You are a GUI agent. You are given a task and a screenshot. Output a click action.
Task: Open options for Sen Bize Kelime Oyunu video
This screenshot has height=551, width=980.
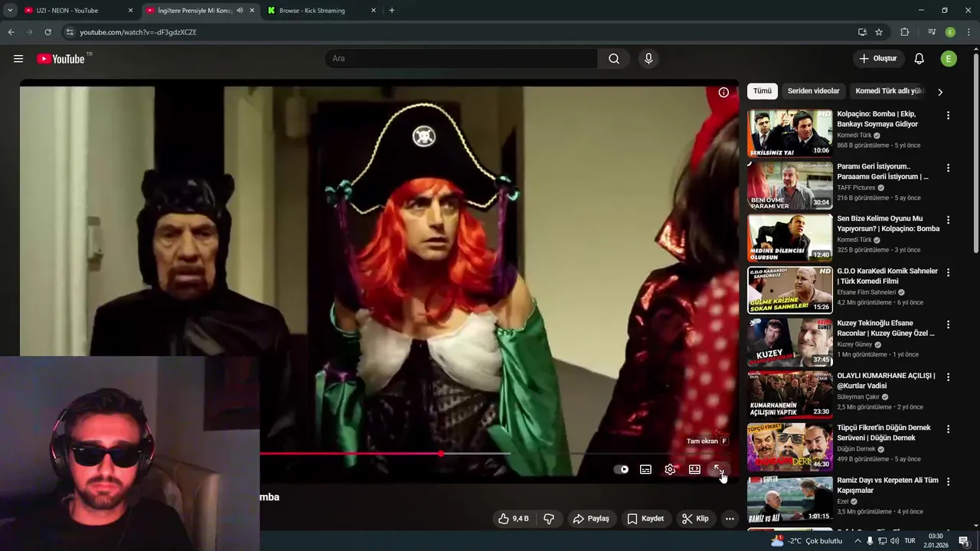[948, 220]
